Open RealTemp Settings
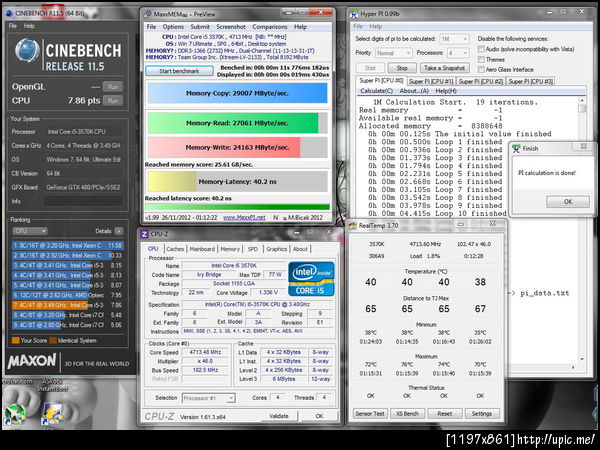 tap(482, 414)
